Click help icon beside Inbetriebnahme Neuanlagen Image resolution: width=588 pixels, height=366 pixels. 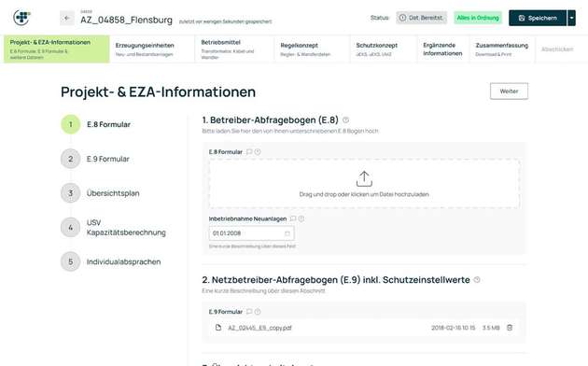301,218
